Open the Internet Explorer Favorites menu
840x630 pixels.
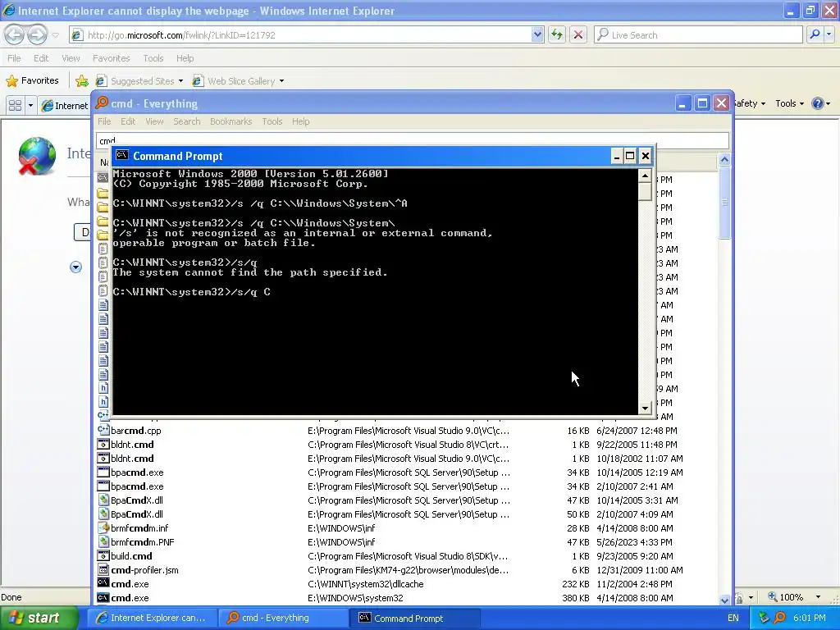point(111,58)
